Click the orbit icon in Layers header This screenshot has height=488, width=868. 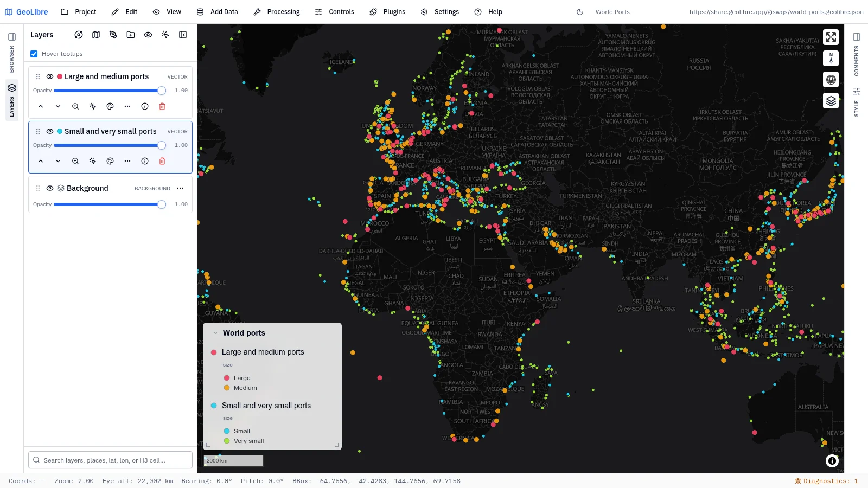[x=79, y=35]
